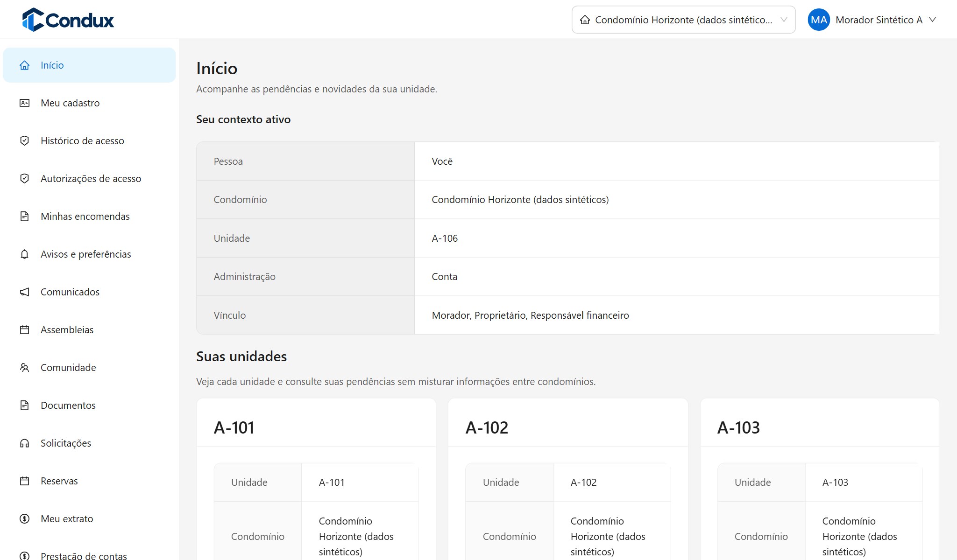Click chevron arrow of condominium selector
This screenshot has width=957, height=560.
coord(784,20)
